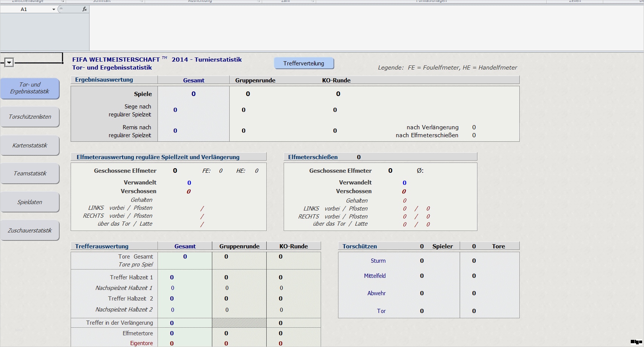Open the Trefferverteilung view
The width and height of the screenshot is (644, 347).
coord(304,64)
